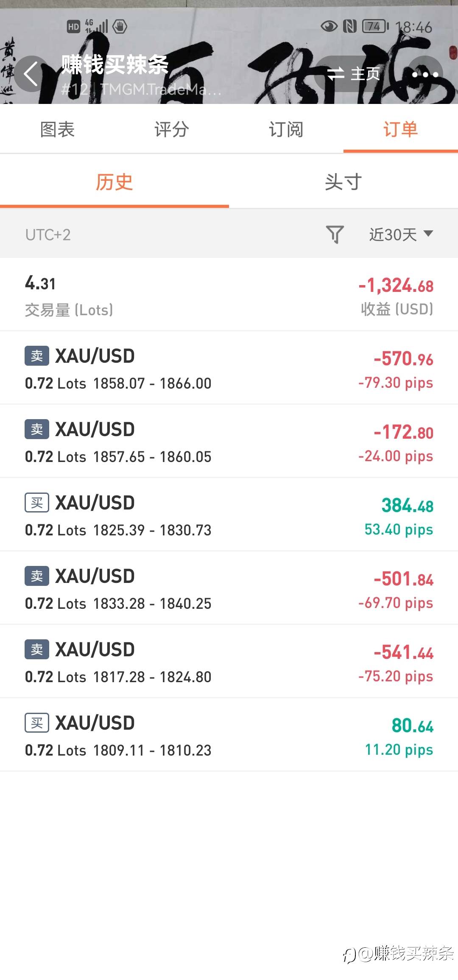Switch to the 图表 tab
The height and width of the screenshot is (980, 458).
coord(57,129)
